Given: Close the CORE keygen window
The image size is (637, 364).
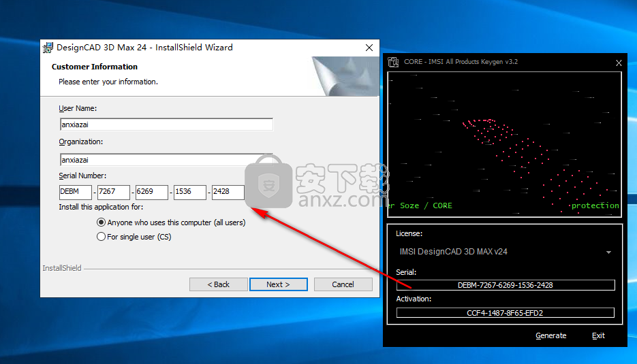Looking at the screenshot, I should click(619, 63).
